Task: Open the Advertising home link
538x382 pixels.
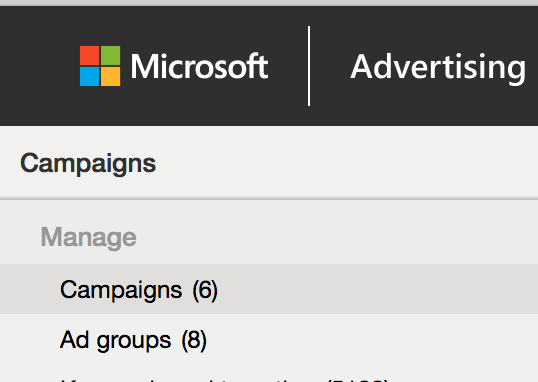Action: pyautogui.click(x=438, y=68)
